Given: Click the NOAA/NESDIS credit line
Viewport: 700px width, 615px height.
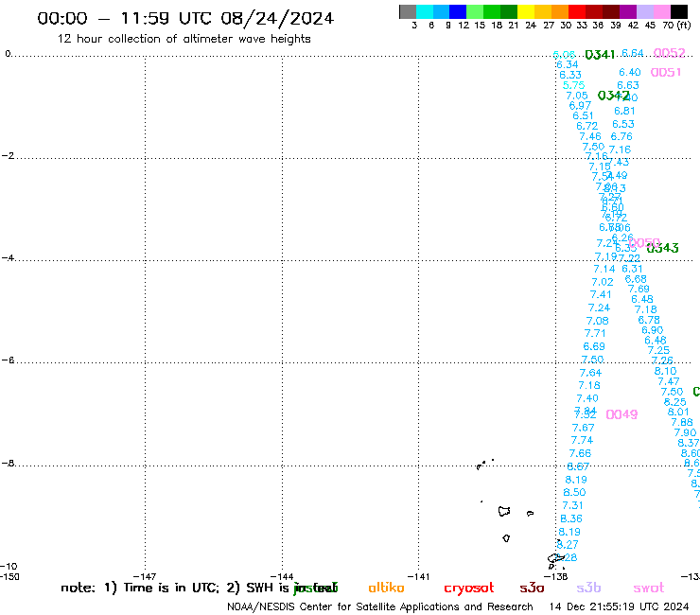Looking at the screenshot, I should pyautogui.click(x=380, y=607).
